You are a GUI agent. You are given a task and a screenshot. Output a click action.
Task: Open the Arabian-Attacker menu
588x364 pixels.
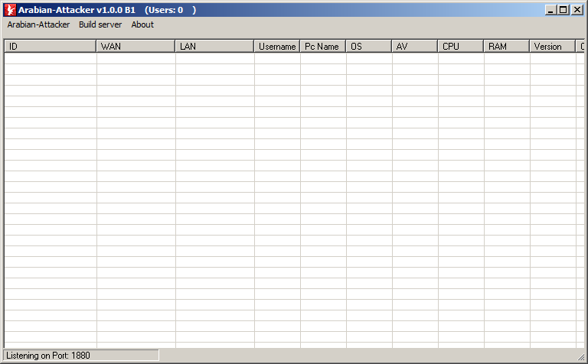38,24
